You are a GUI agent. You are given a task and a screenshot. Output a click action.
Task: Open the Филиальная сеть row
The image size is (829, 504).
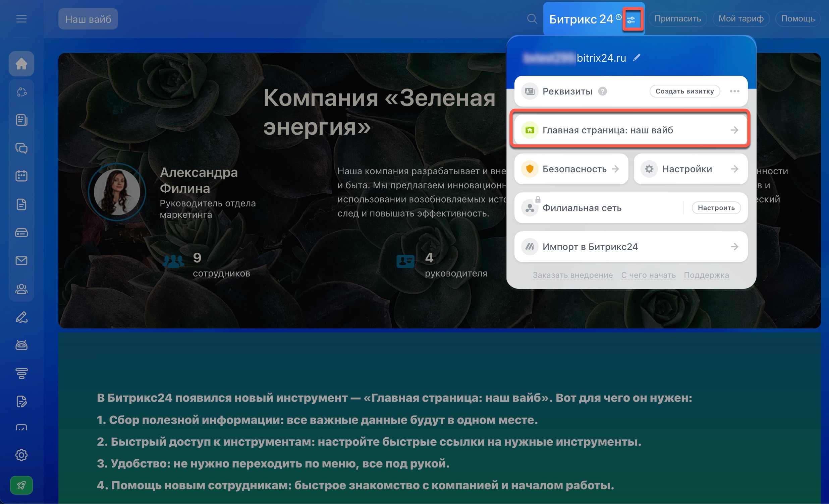coord(631,208)
